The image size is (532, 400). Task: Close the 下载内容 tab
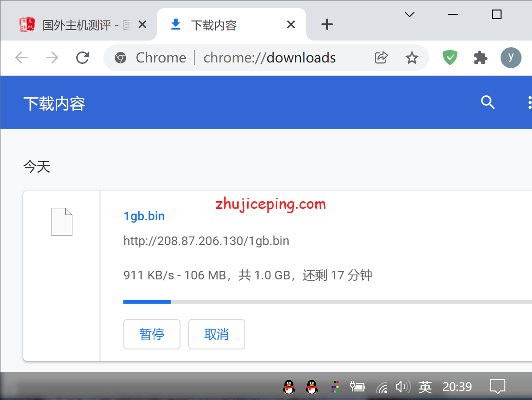pos(291,24)
